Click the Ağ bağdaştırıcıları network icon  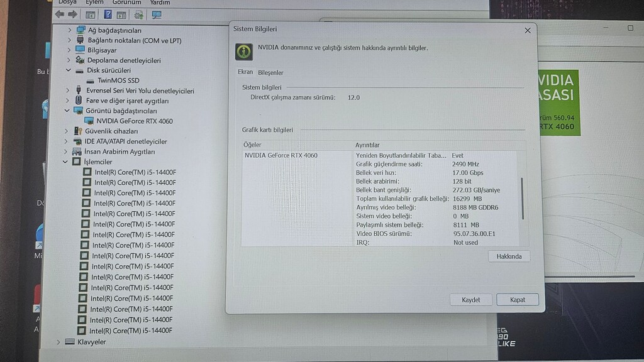(x=81, y=30)
